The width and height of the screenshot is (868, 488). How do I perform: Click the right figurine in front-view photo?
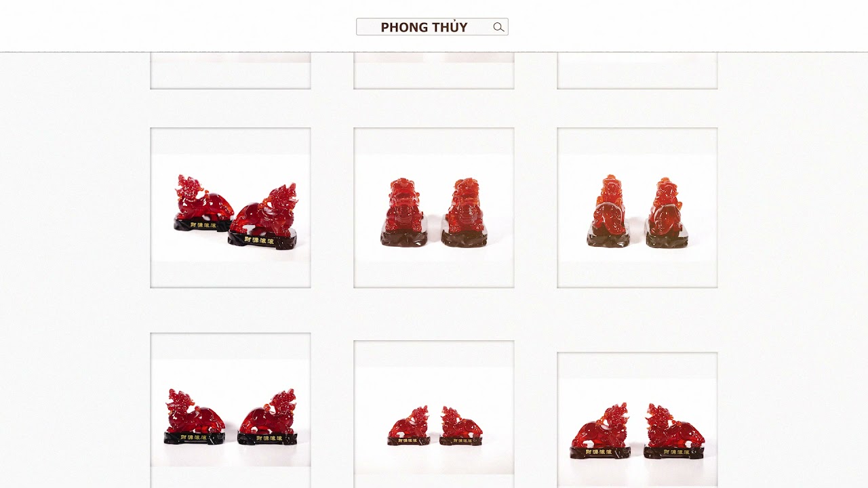click(465, 212)
